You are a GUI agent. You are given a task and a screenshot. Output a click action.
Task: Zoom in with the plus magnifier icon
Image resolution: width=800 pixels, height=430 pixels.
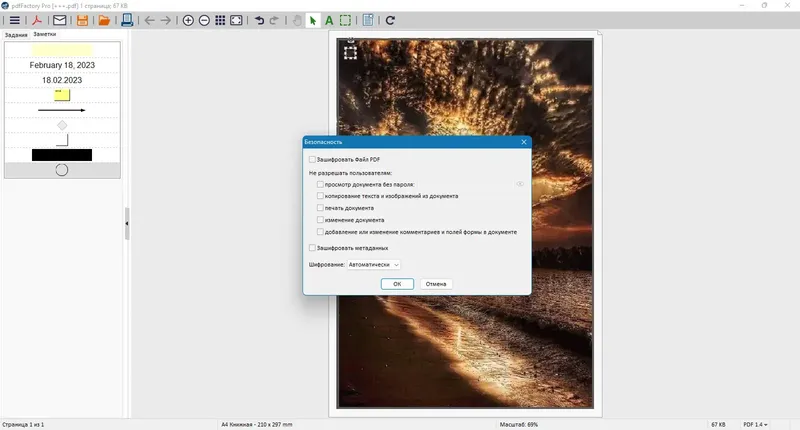point(188,20)
